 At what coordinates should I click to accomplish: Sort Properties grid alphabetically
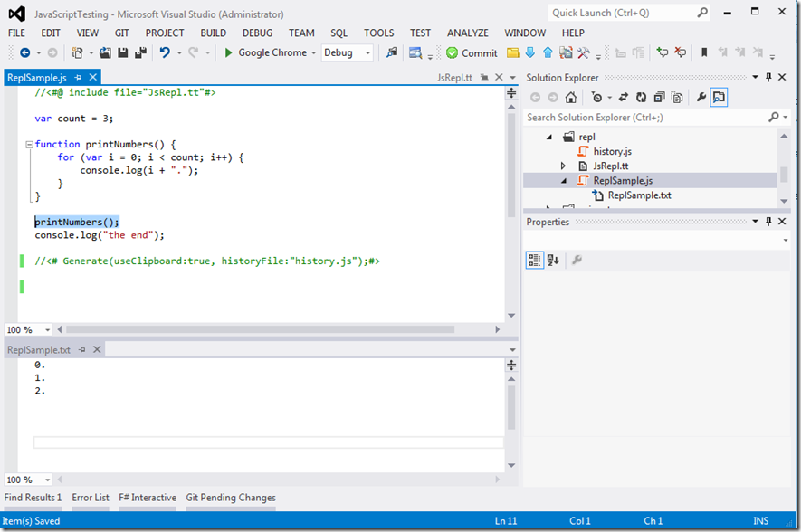click(553, 260)
